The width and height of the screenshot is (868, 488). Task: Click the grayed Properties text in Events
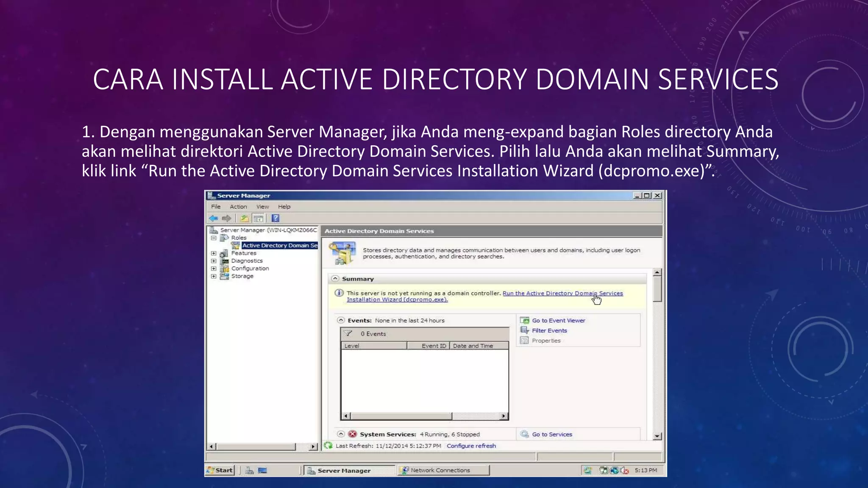[546, 341]
